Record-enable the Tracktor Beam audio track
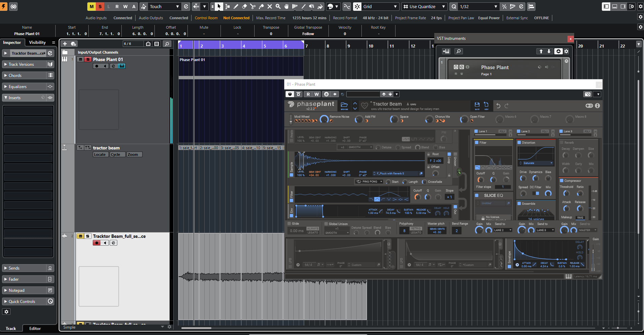This screenshot has width=644, height=335. click(97, 243)
